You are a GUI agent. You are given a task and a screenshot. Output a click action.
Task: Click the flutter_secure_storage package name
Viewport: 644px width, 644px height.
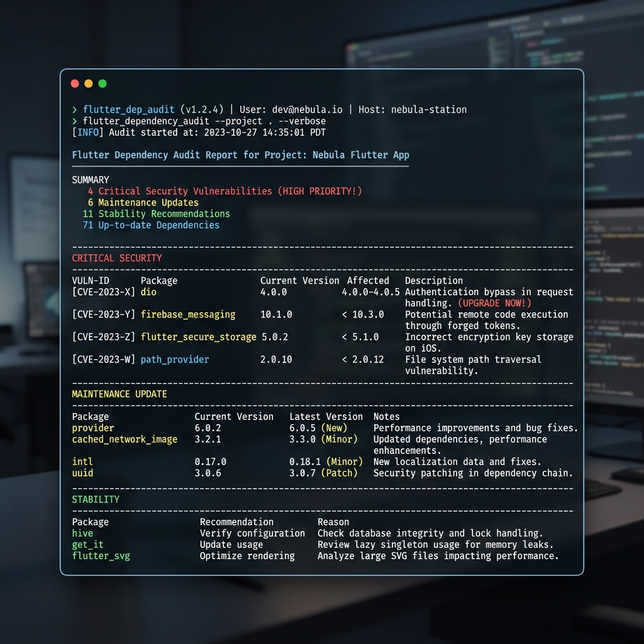198,337
